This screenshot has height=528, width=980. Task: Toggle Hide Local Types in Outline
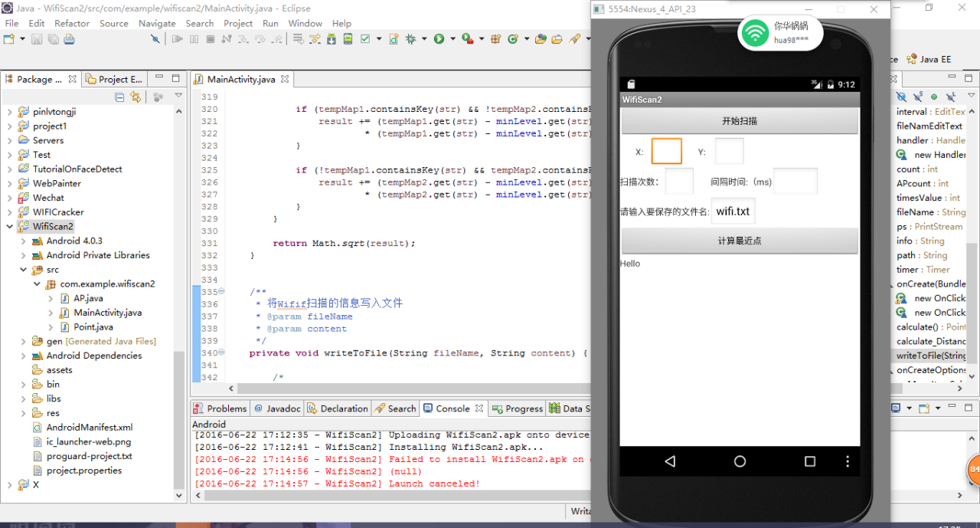click(x=951, y=97)
